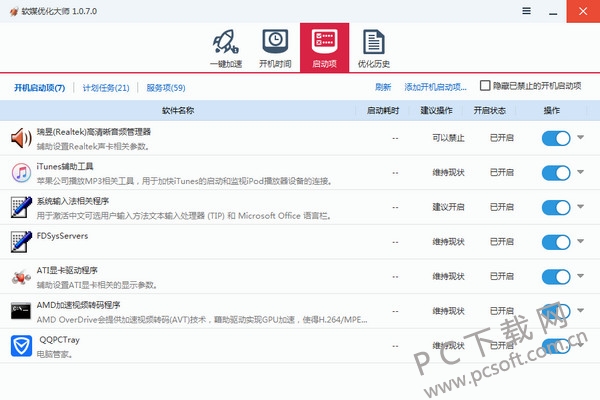Select QQPCTray name text
600x400 pixels.
[59, 340]
